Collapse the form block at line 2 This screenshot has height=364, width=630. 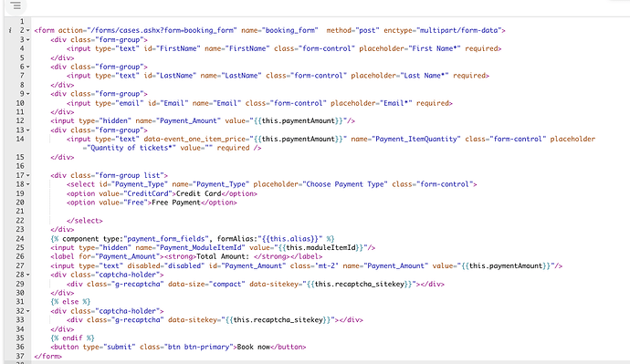coord(28,30)
